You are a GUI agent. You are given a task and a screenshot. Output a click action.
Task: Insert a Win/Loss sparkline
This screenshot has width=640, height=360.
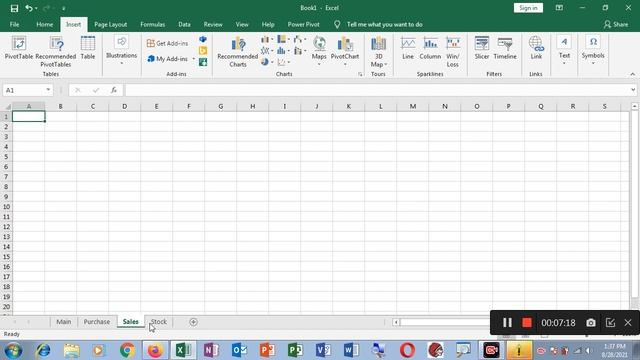(453, 51)
